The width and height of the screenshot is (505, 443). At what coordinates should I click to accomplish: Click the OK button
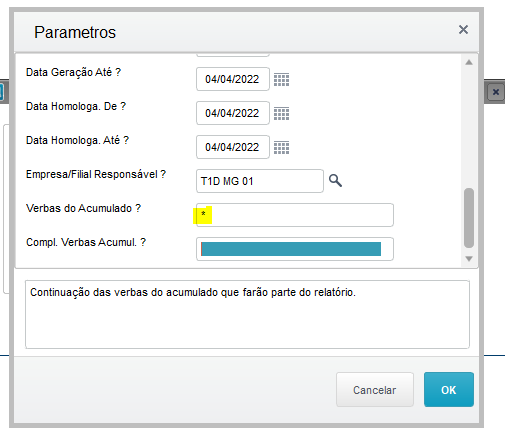[x=449, y=389]
